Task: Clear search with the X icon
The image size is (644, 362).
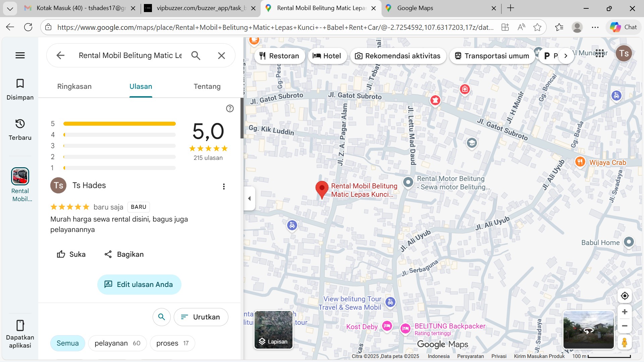Action: (221, 56)
